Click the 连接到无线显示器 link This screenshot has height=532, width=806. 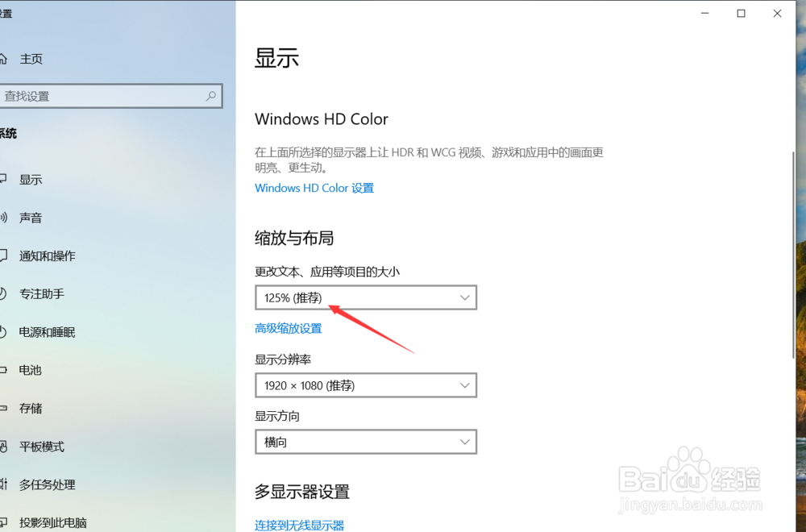click(299, 525)
